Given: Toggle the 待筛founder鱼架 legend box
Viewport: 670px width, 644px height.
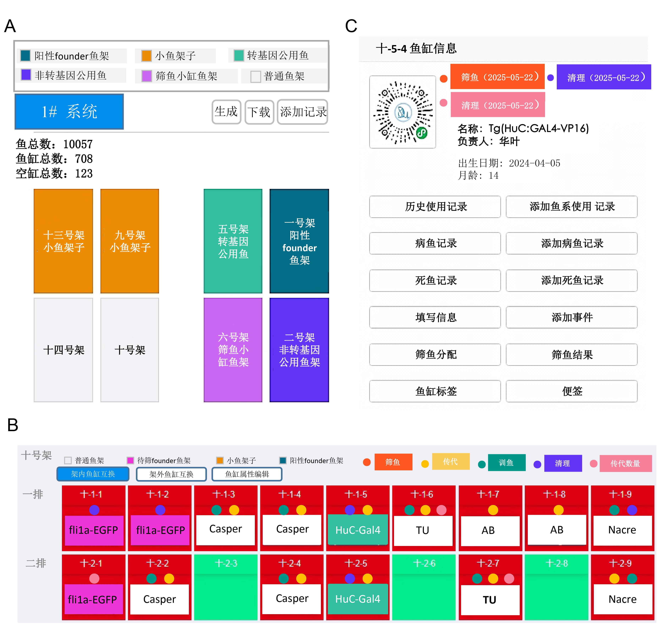Looking at the screenshot, I should coord(130,460).
